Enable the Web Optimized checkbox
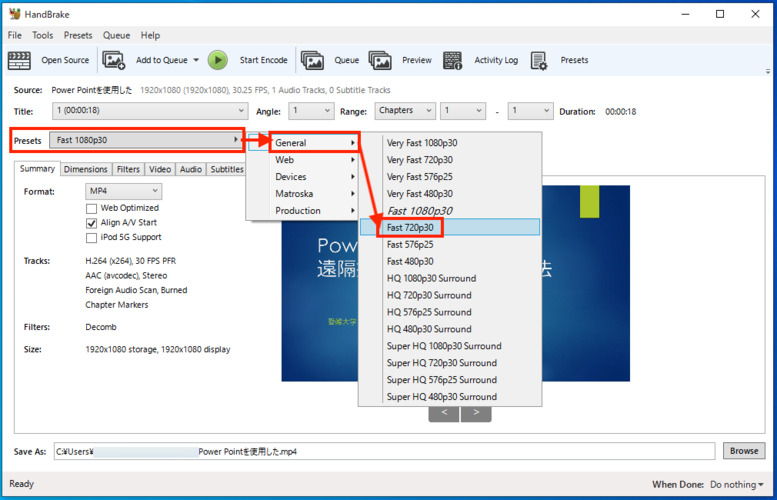Screen dimensions: 777x500 coord(91,208)
